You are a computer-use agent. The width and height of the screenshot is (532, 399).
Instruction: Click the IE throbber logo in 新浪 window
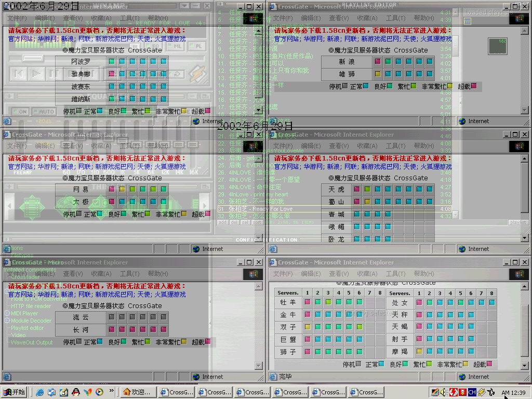[x=519, y=18]
